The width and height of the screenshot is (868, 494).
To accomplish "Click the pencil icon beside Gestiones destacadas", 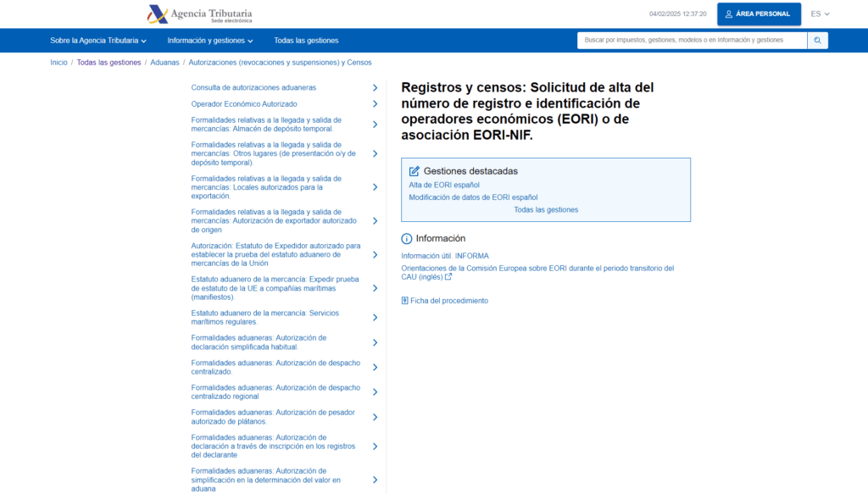I will coord(414,170).
